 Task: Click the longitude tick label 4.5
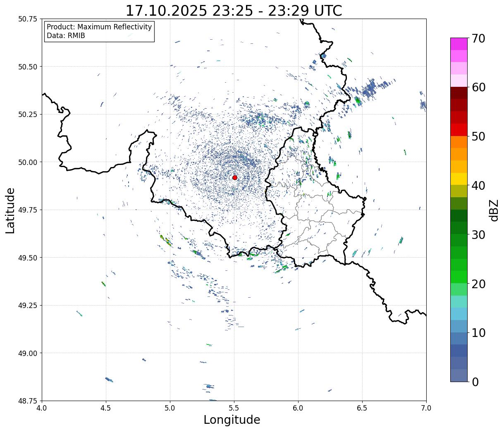106,408
